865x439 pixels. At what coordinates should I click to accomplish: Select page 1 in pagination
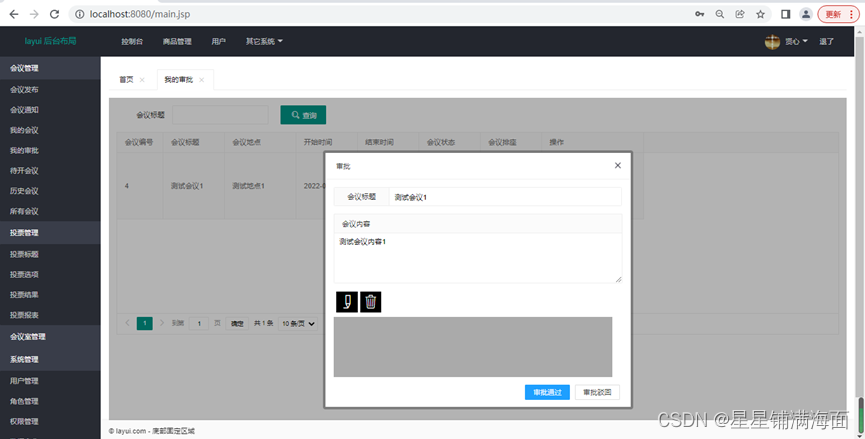tap(145, 323)
